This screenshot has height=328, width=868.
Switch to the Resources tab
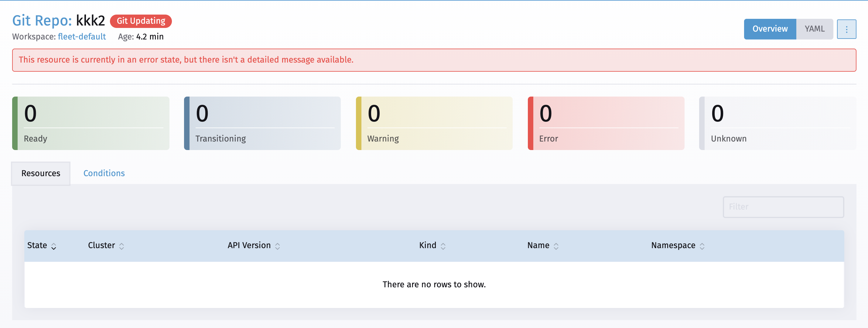pyautogui.click(x=40, y=173)
